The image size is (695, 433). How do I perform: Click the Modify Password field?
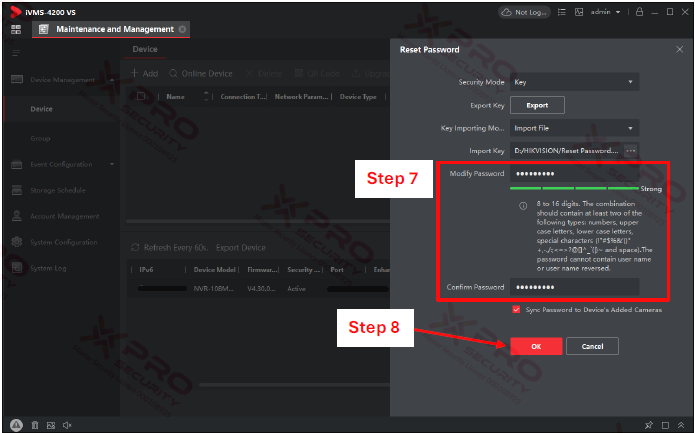574,174
